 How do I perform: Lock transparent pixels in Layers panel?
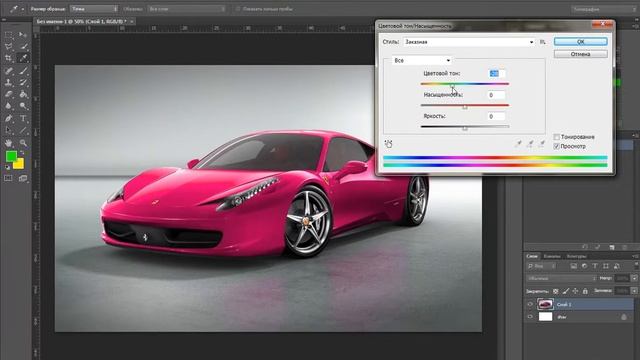click(x=556, y=291)
